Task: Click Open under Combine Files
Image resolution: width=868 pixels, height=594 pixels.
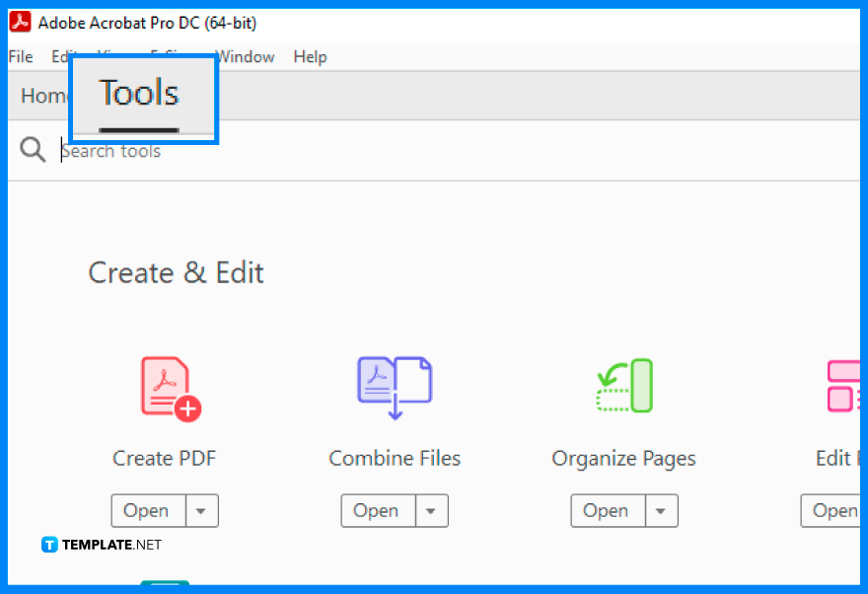Action: tap(377, 510)
